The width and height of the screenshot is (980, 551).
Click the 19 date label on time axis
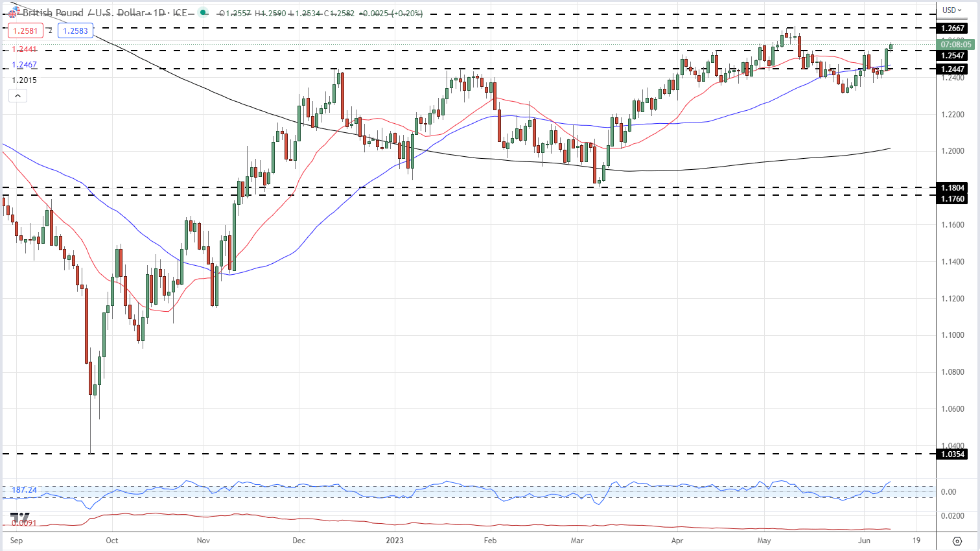(x=916, y=541)
